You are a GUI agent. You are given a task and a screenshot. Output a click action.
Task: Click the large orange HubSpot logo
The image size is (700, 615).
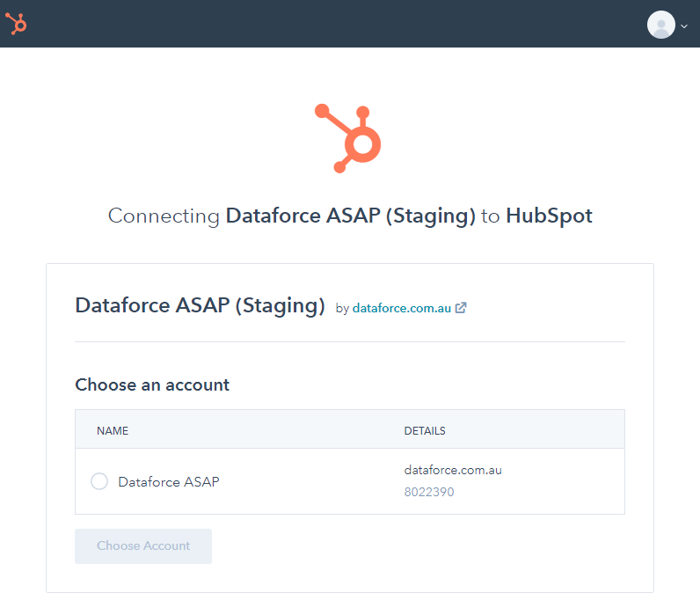[348, 138]
